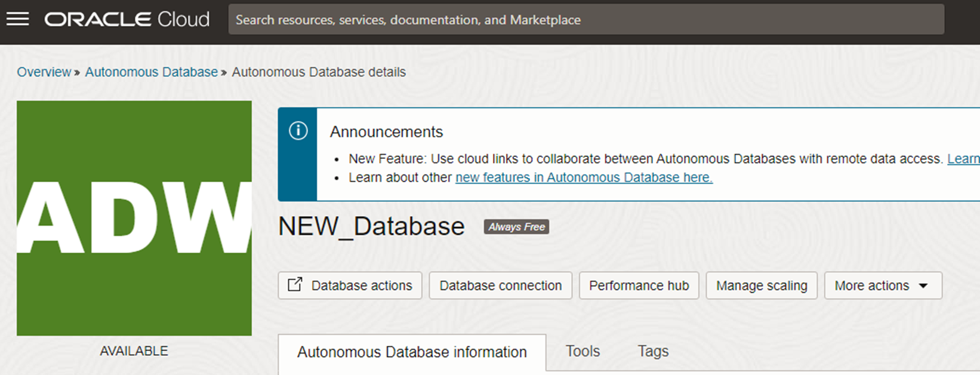The image size is (980, 375).
Task: Click the Always Free badge
Action: (516, 227)
